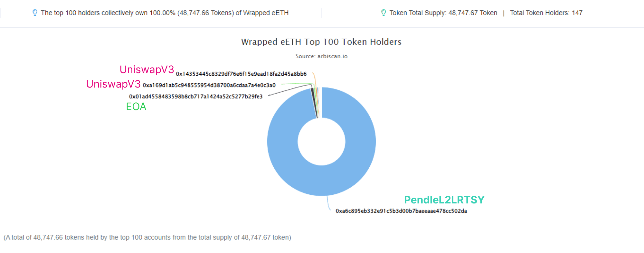Click the address label starting 0x14353445
644x253 pixels.
click(x=241, y=74)
